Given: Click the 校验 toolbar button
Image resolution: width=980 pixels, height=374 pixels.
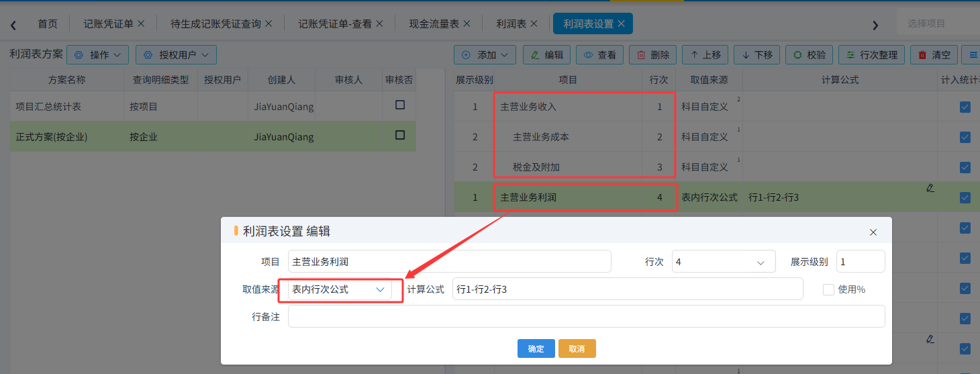Looking at the screenshot, I should (810, 54).
